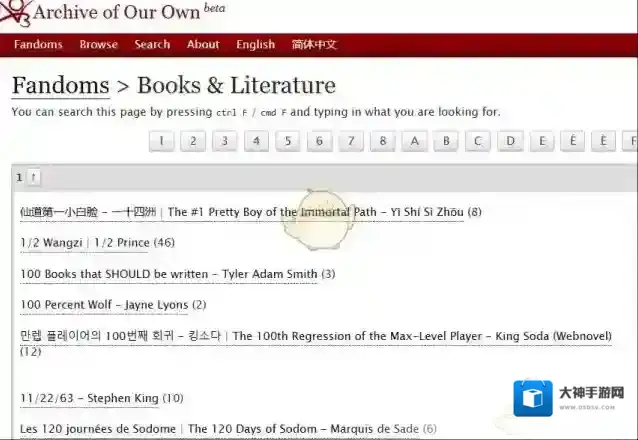Open 11/22/63 - Stephen King fandom

tap(89, 398)
